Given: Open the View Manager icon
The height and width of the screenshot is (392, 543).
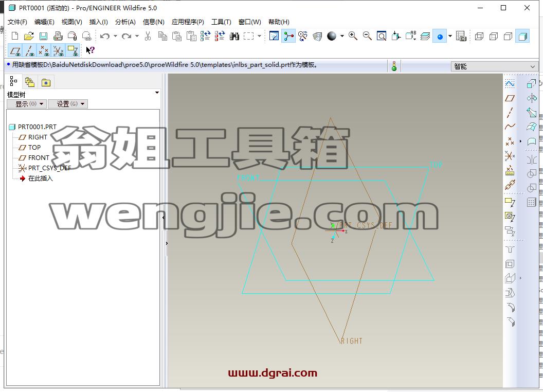Looking at the screenshot, I should click(461, 36).
